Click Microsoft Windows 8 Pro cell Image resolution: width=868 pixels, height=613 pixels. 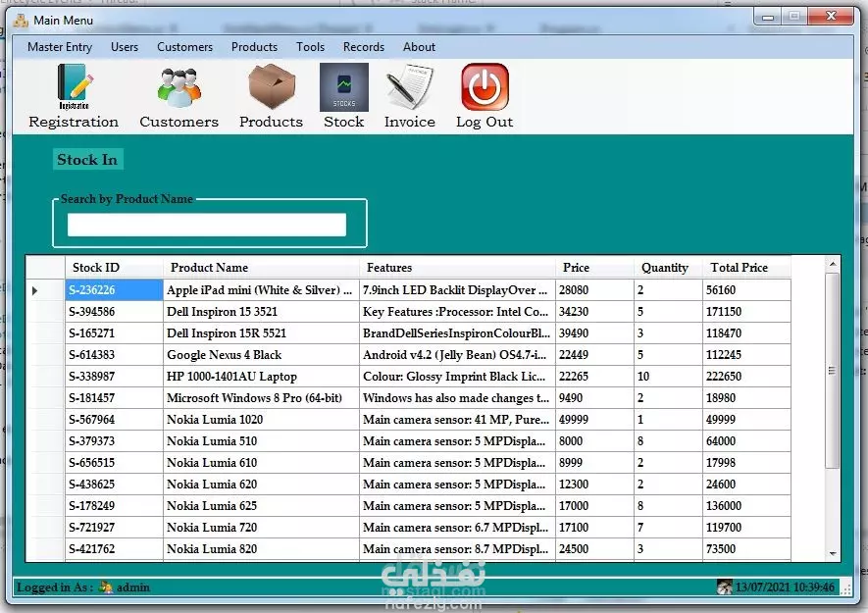[261, 398]
